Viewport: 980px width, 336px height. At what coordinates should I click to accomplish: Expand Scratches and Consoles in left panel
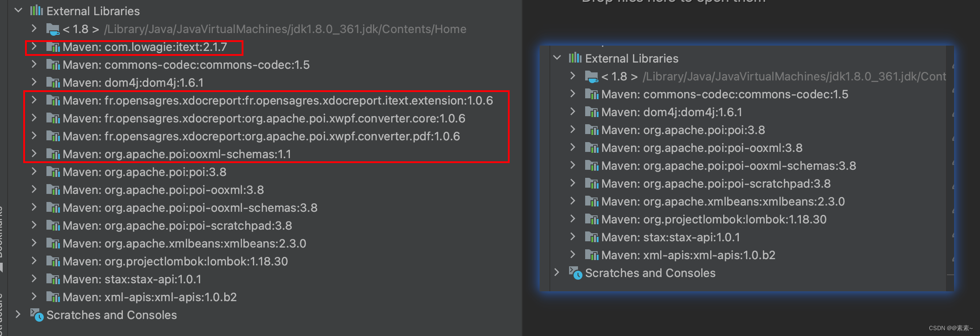pyautogui.click(x=18, y=315)
